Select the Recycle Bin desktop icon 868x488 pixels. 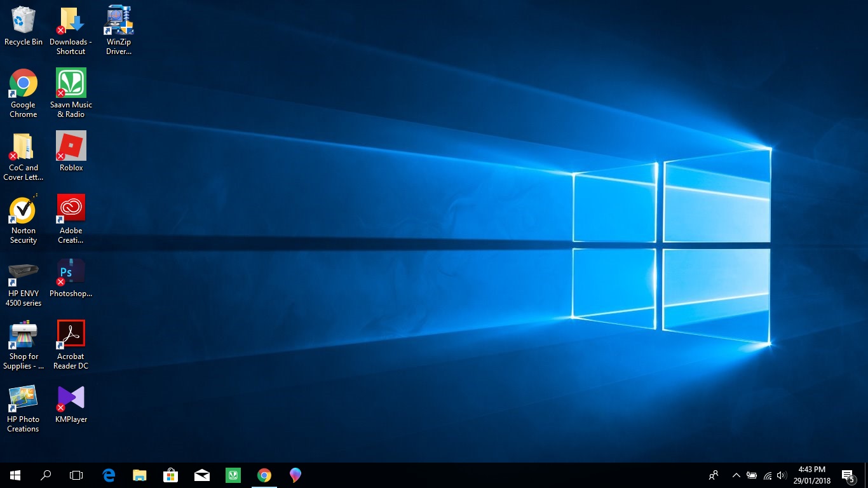(x=24, y=27)
